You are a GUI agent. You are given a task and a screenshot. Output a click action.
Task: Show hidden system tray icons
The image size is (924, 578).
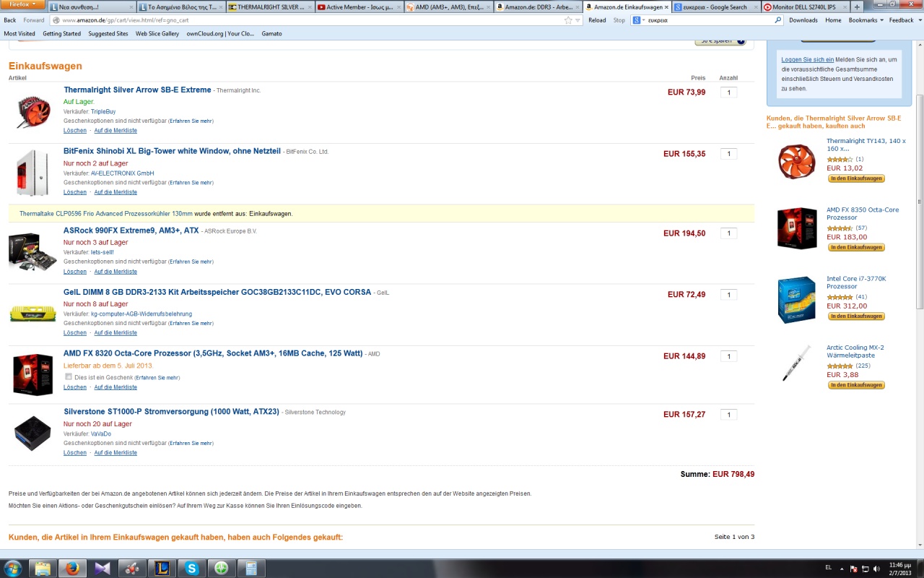840,569
